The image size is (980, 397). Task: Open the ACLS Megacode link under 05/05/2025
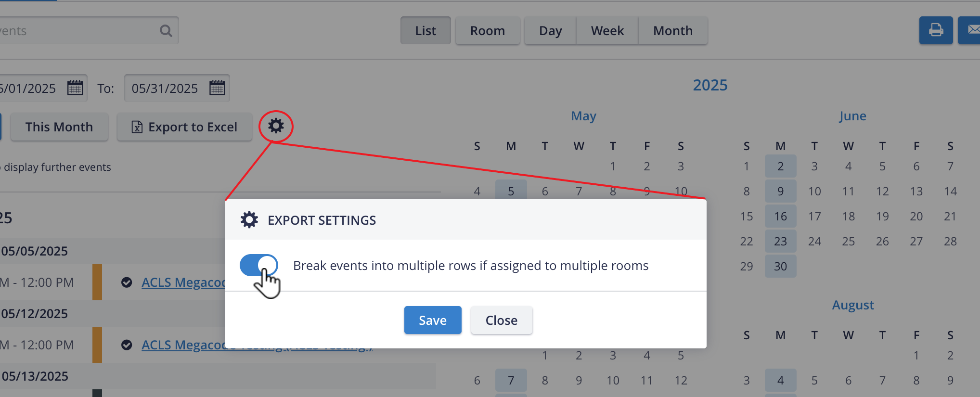183,282
